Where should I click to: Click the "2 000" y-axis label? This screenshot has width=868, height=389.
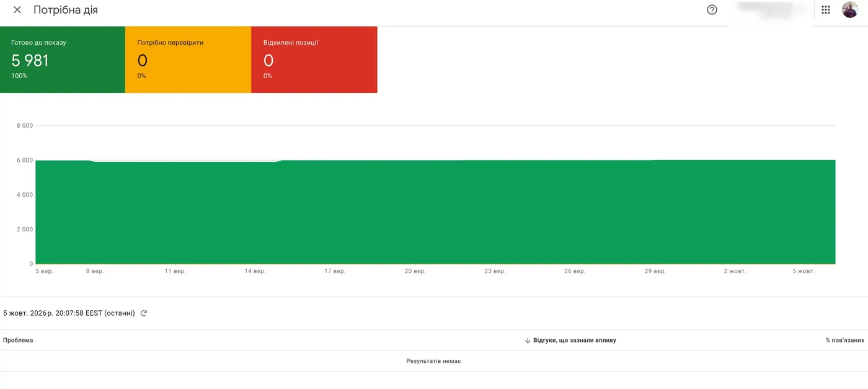tap(24, 230)
